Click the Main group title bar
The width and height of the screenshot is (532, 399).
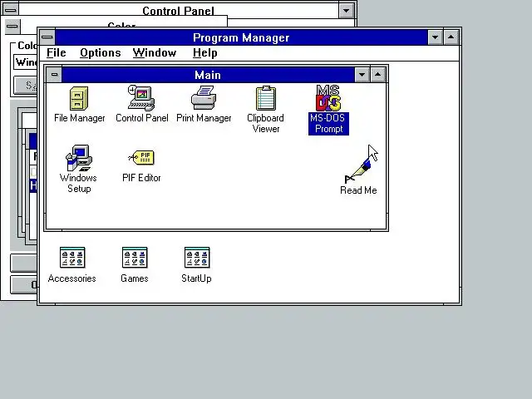click(208, 75)
